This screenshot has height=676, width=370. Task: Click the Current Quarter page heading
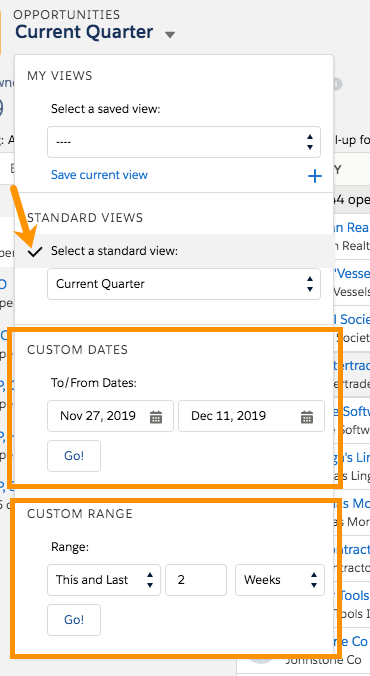click(84, 32)
